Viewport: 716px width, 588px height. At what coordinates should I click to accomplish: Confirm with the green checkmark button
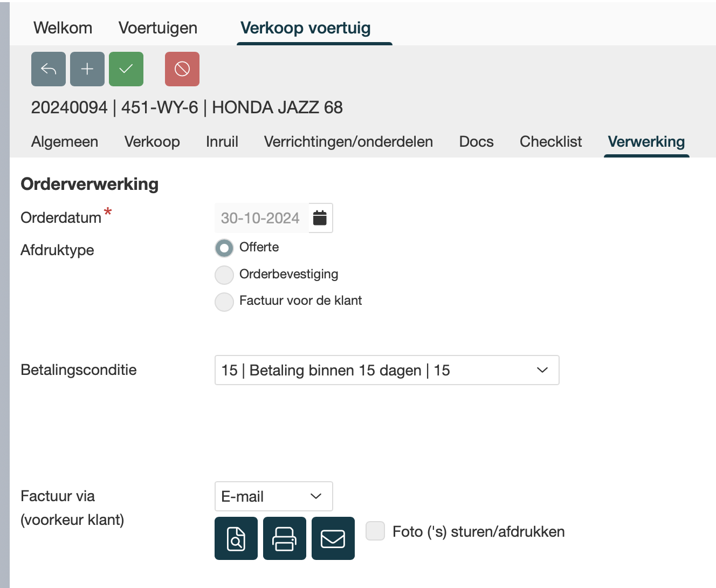(x=126, y=69)
